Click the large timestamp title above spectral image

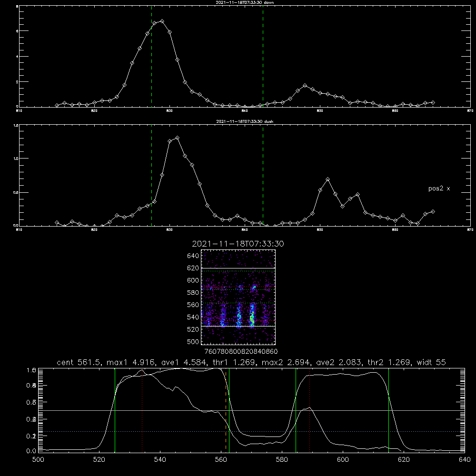[x=238, y=244]
